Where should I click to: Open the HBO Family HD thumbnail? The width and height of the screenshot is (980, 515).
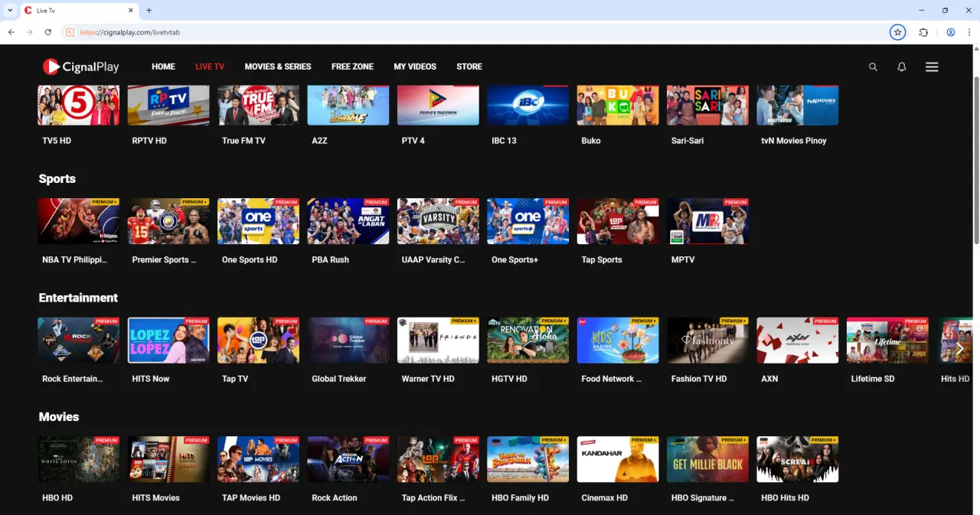[528, 459]
